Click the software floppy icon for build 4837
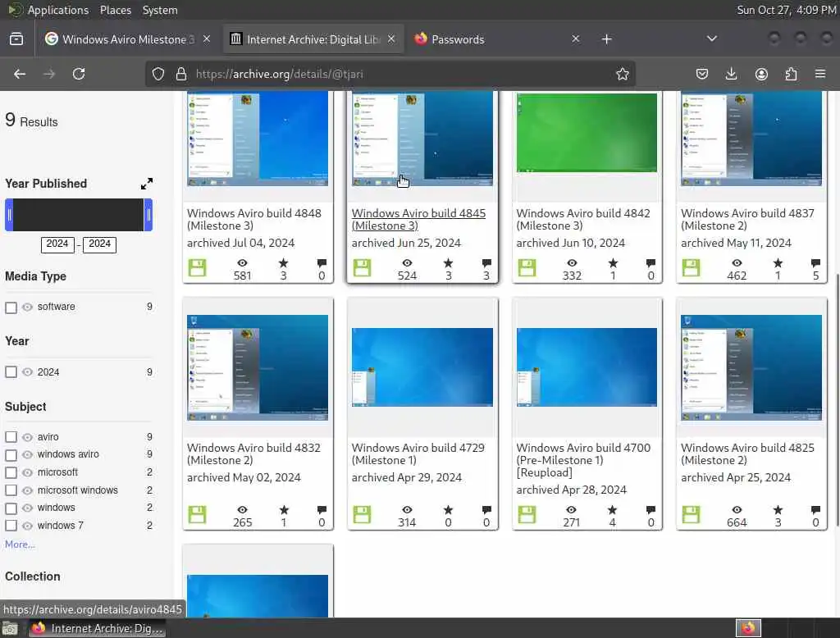840x638 pixels. click(691, 267)
